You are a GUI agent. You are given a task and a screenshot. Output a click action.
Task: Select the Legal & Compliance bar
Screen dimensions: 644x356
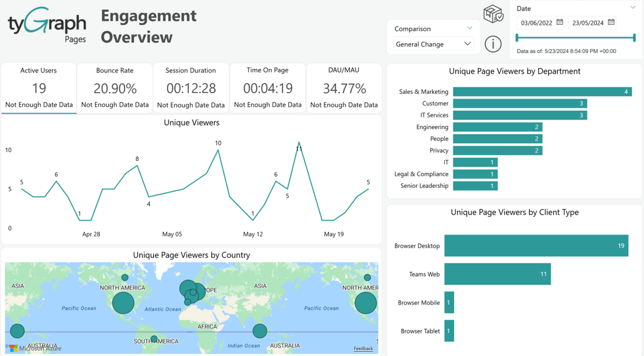pyautogui.click(x=475, y=174)
